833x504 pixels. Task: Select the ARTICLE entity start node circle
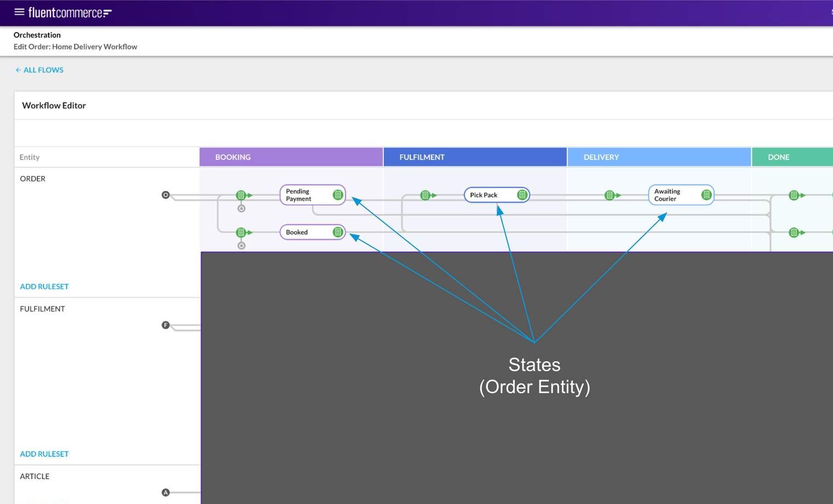click(x=165, y=493)
